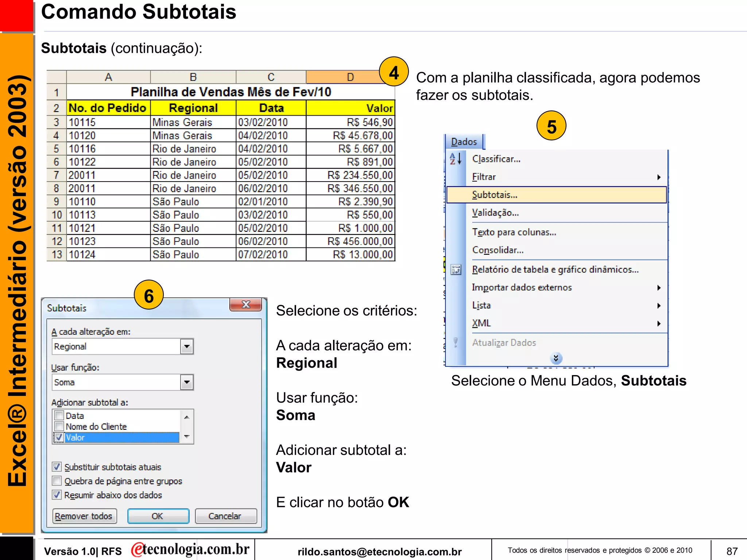This screenshot has width=747, height=560.
Task: Uncheck the Valor checkbox
Action: click(59, 437)
